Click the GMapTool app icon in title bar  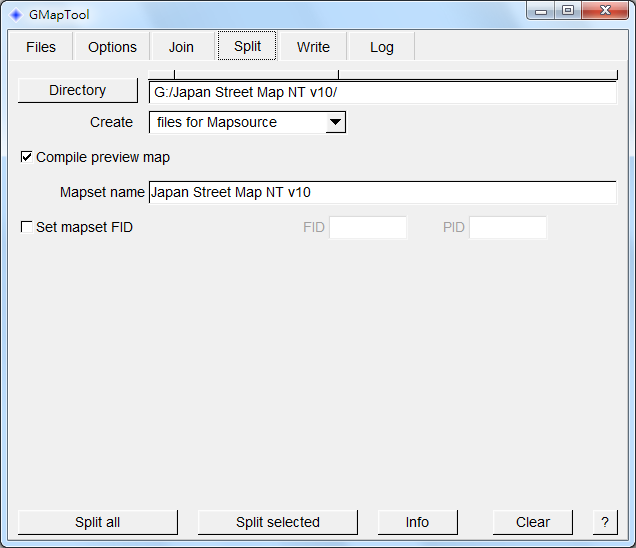(16, 15)
